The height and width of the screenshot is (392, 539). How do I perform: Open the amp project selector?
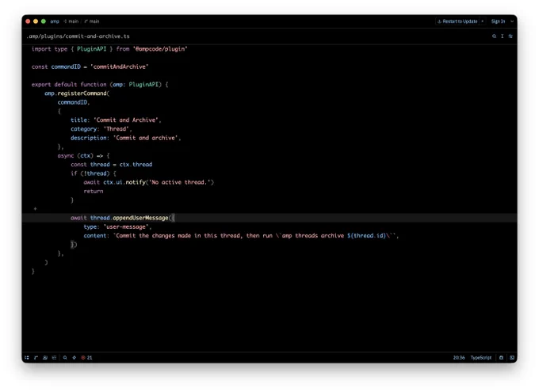pos(55,21)
